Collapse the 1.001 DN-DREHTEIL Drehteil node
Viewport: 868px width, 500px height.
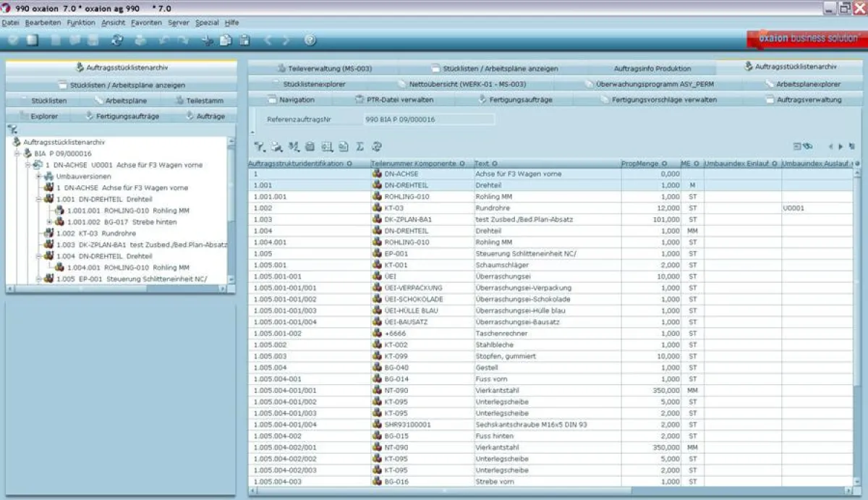(38, 199)
